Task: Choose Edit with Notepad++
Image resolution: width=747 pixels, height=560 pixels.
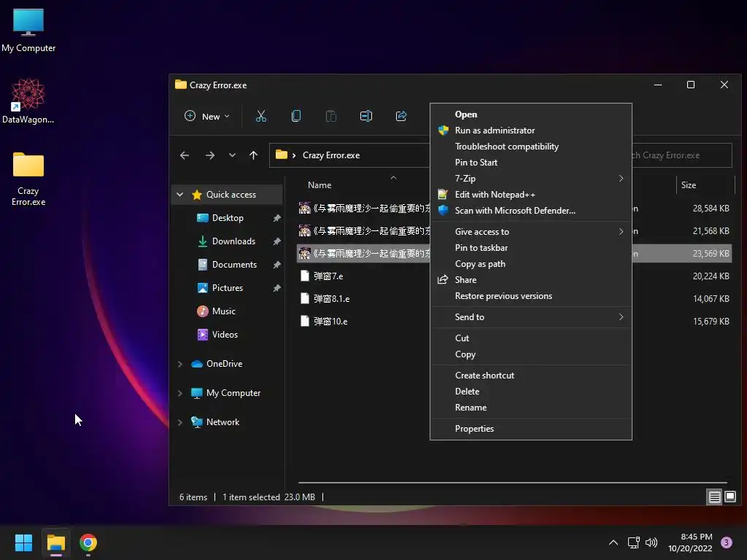Action: click(x=531, y=194)
